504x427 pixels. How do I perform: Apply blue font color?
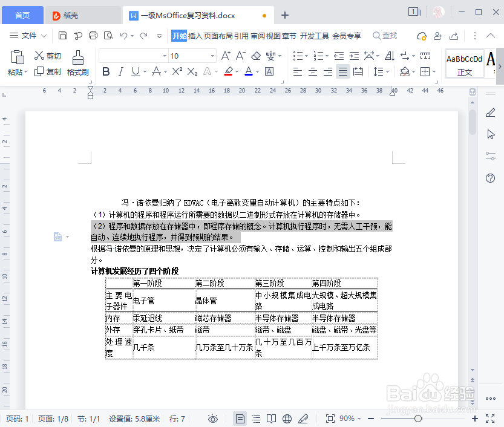click(249, 71)
